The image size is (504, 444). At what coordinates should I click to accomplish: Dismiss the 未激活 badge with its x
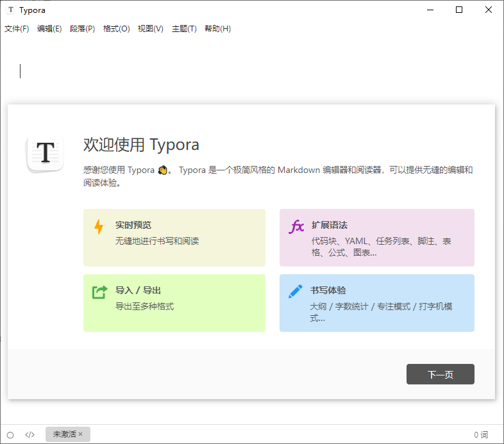tap(81, 434)
